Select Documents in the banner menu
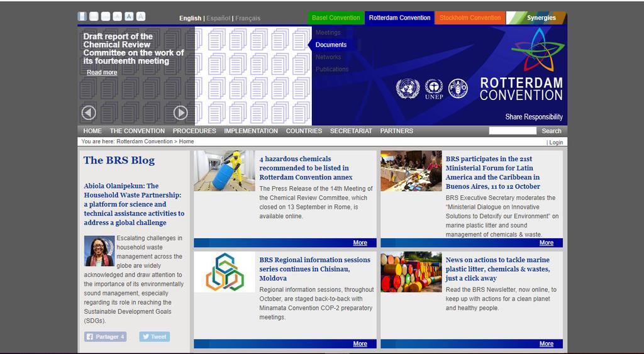The image size is (644, 354). point(331,45)
